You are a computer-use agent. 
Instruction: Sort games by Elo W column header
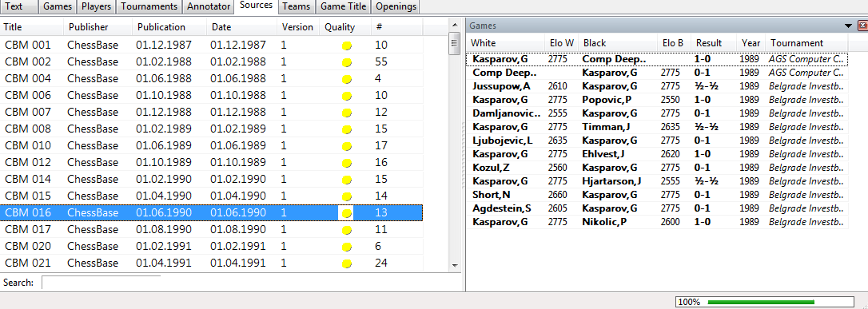(561, 43)
